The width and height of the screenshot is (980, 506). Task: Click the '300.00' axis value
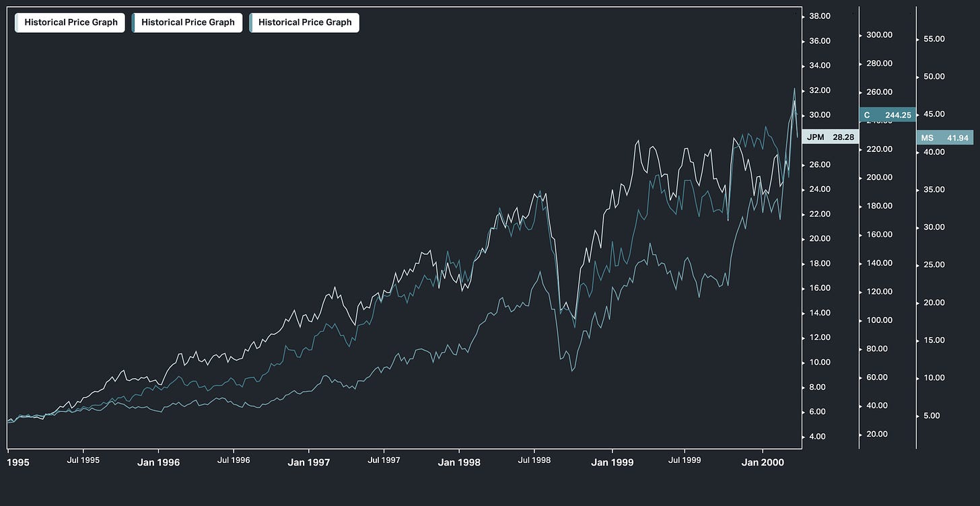[x=879, y=35]
